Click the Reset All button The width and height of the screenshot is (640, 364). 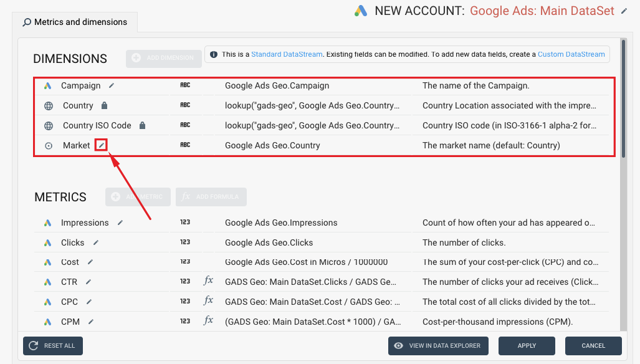[53, 346]
